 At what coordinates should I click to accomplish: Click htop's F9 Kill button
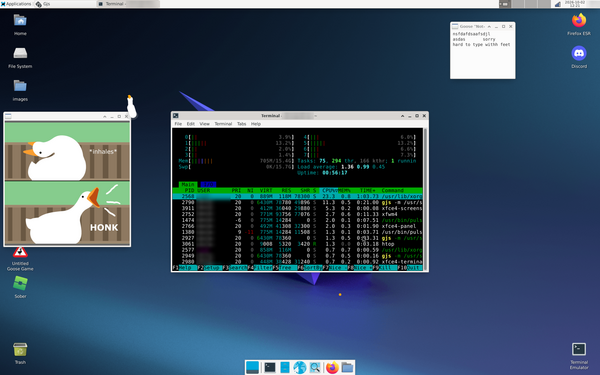coord(385,268)
